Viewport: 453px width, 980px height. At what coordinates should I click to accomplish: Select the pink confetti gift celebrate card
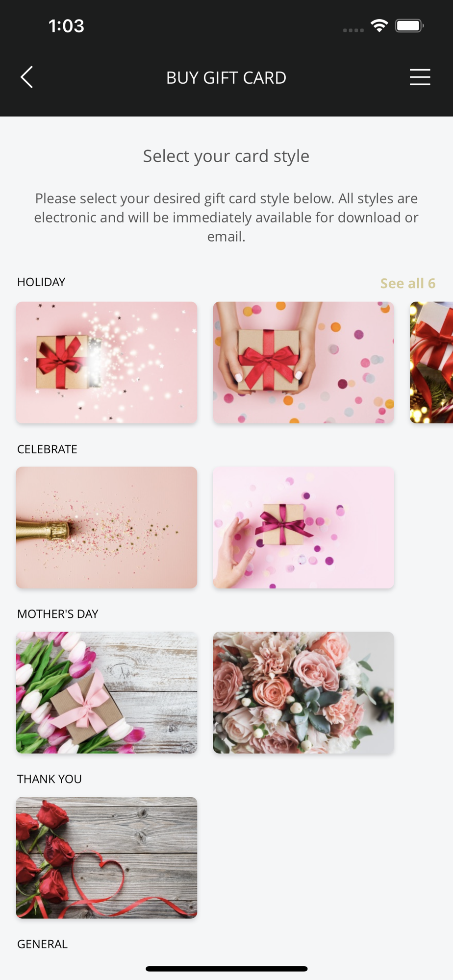coord(303,528)
